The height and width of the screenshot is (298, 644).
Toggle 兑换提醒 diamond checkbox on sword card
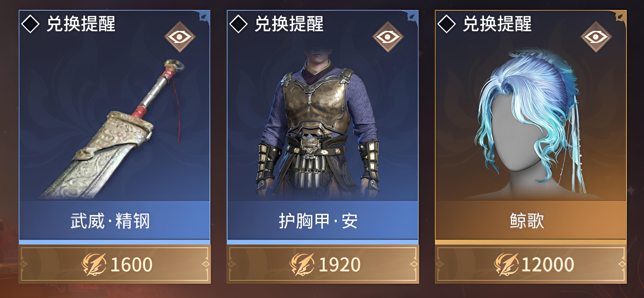(x=30, y=24)
